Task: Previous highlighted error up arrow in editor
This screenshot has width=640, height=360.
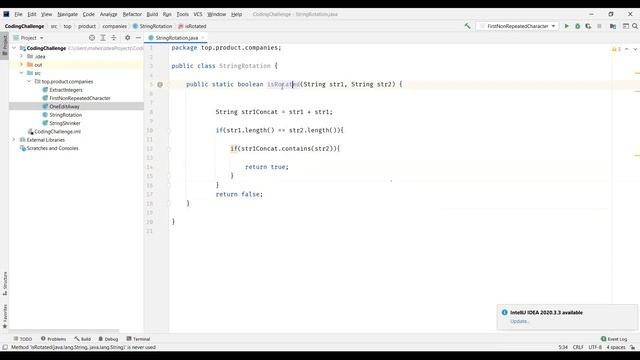Action: 627,49
